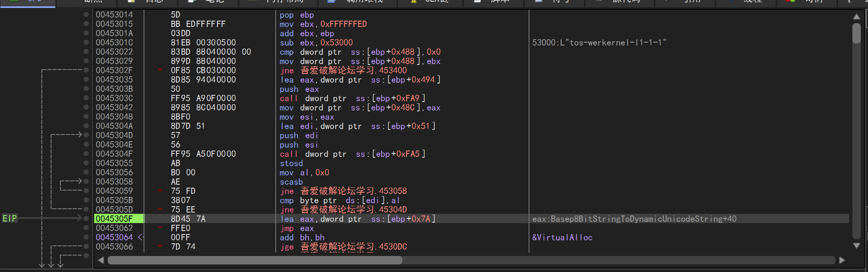Click the red dash jump marker at 00453062

(160, 228)
